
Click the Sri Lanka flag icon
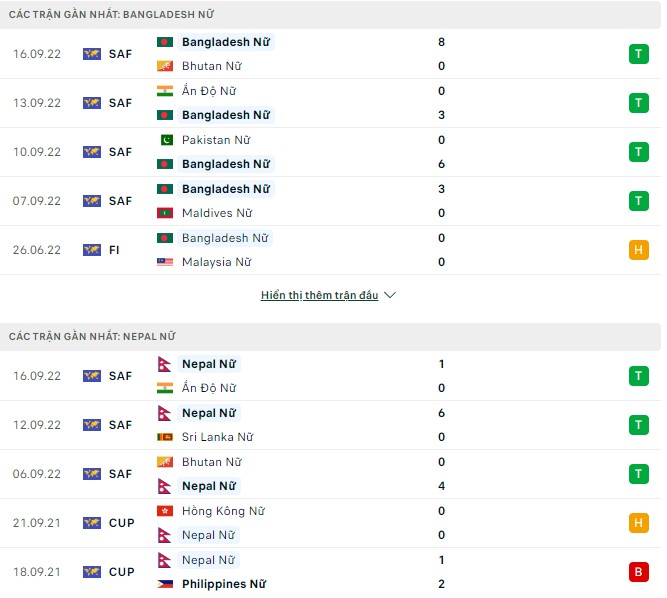click(165, 437)
